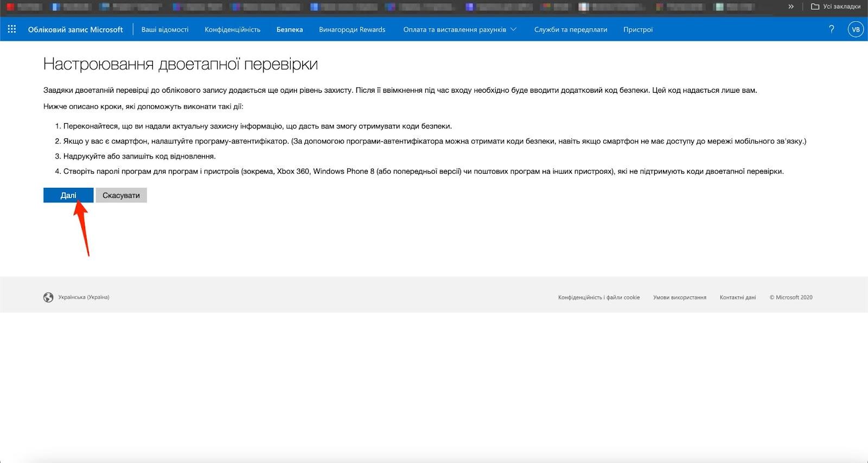The width and height of the screenshot is (868, 463).
Task: Open Конфіденційність і файли cookie link
Action: [x=599, y=297]
